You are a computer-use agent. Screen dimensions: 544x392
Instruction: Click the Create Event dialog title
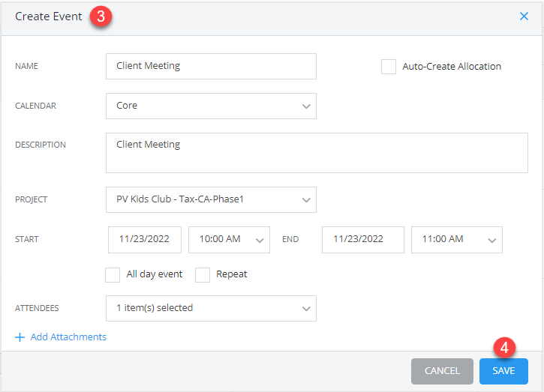[49, 16]
